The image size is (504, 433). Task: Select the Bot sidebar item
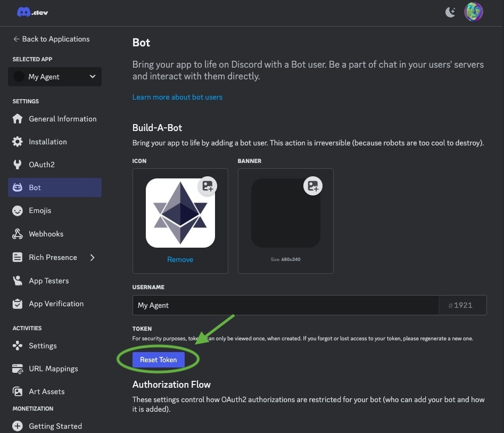tap(55, 187)
